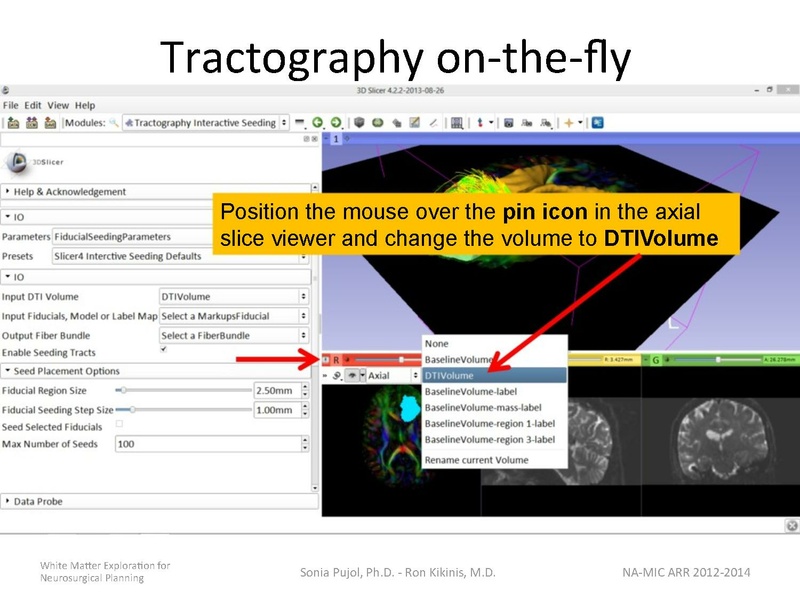Image resolution: width=800 pixels, height=600 pixels.
Task: Open the Modules selector dropdown
Action: coord(206,122)
